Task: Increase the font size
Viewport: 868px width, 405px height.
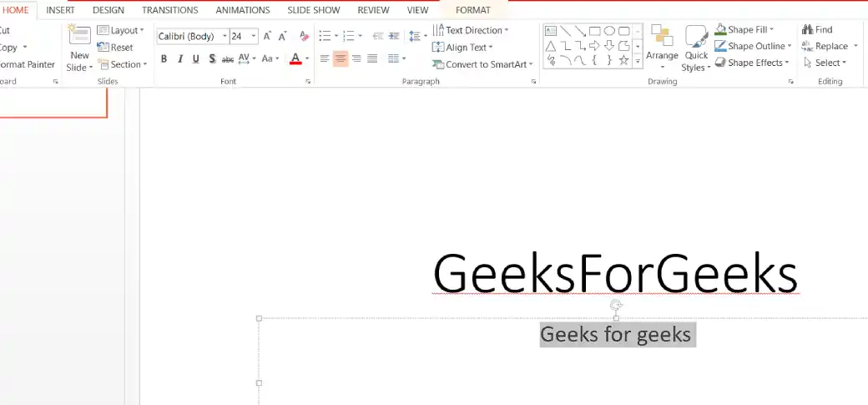Action: tap(267, 37)
